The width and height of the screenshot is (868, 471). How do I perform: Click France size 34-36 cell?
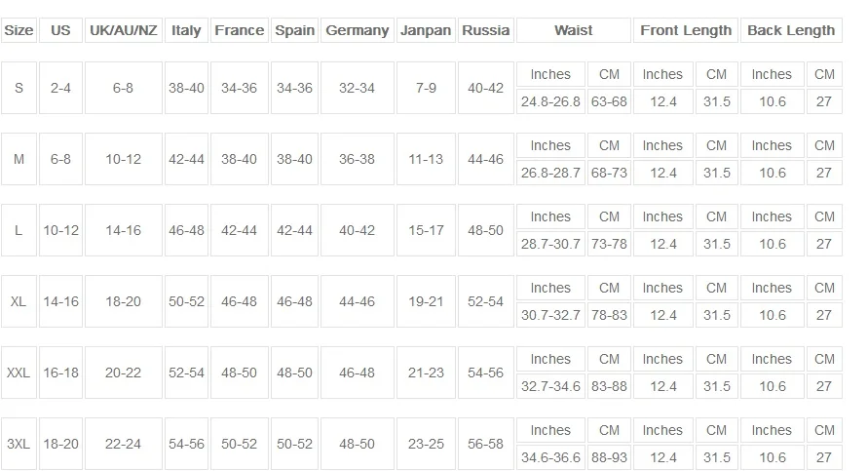coord(239,88)
